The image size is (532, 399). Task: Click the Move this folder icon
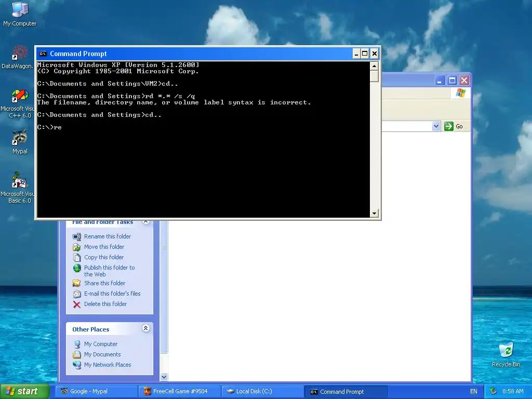click(77, 247)
